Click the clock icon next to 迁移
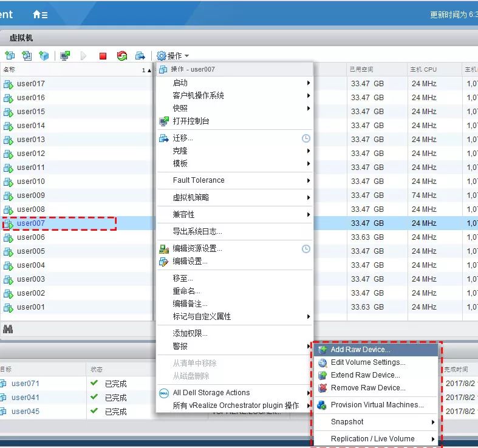 click(306, 138)
